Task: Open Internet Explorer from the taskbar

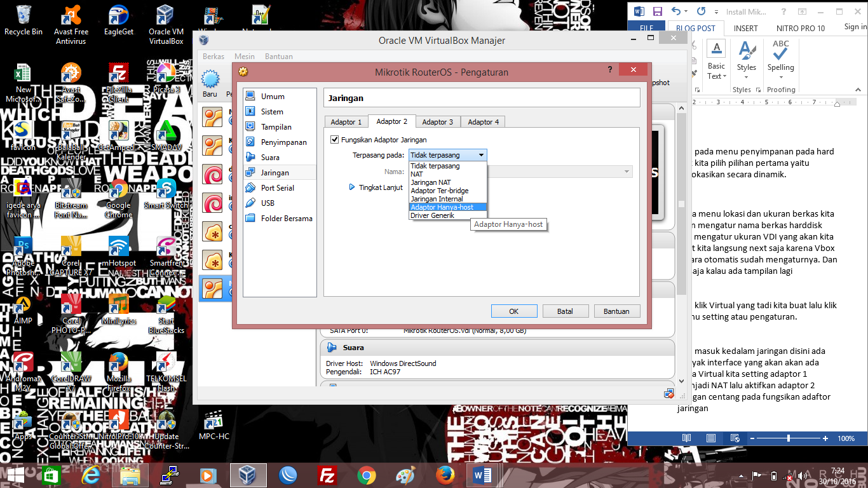Action: (91, 475)
